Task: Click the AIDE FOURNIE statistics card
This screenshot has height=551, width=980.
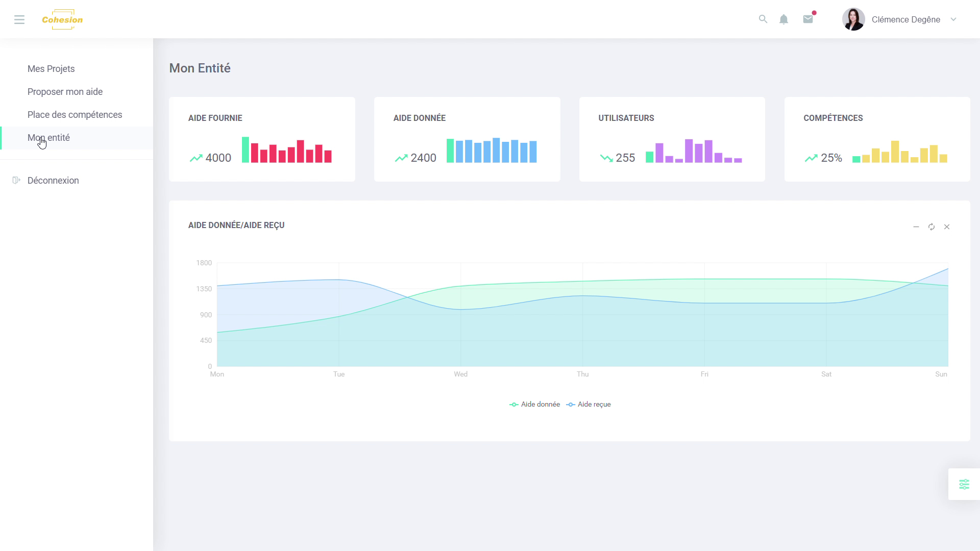Action: click(262, 139)
